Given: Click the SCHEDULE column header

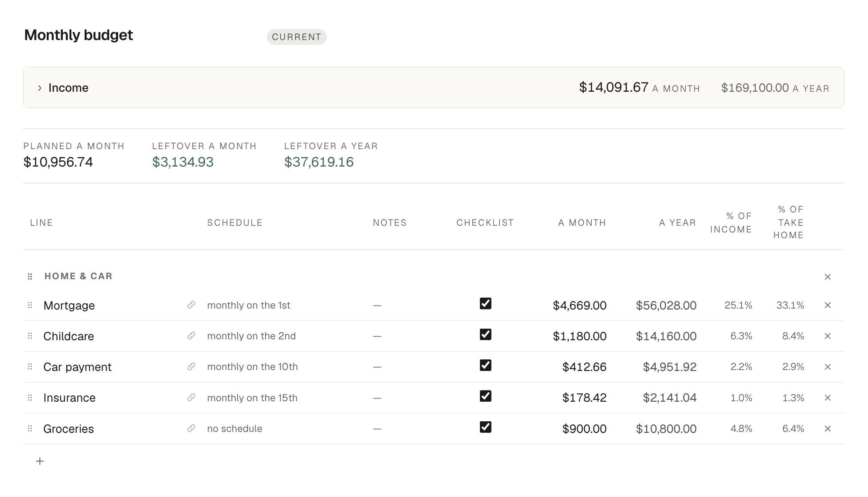Looking at the screenshot, I should coord(235,223).
